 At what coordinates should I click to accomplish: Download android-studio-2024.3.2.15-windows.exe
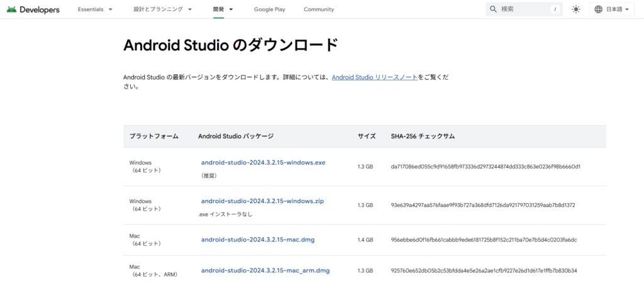(264, 162)
